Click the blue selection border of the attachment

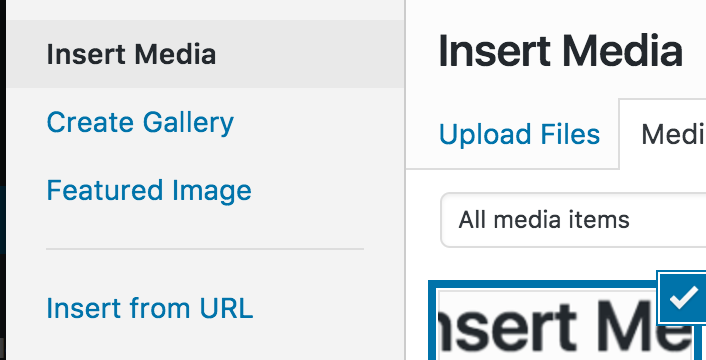tap(433, 322)
